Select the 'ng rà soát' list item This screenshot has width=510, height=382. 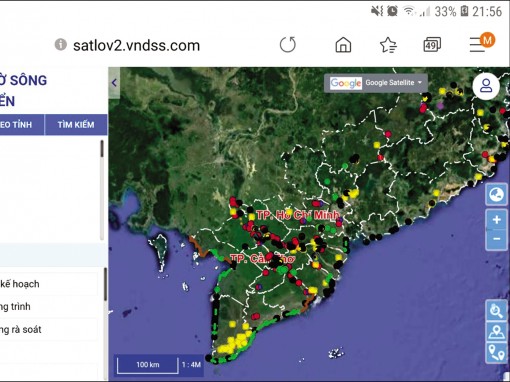click(x=49, y=330)
